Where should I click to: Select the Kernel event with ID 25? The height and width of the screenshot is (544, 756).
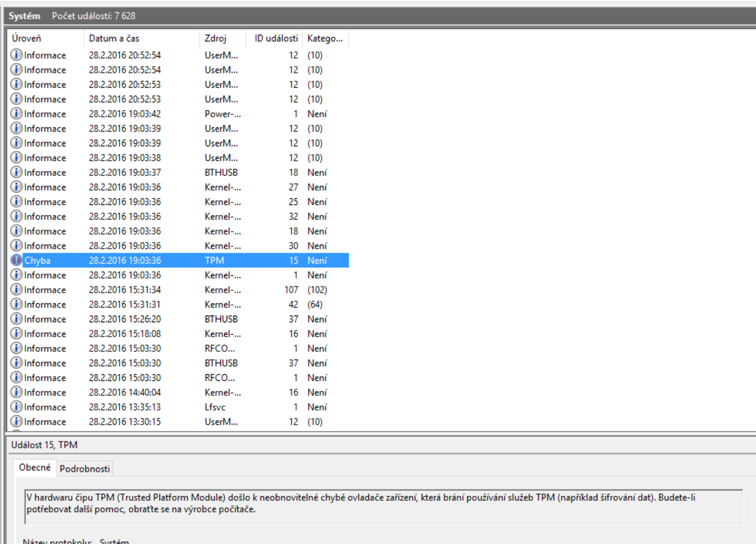click(x=178, y=202)
